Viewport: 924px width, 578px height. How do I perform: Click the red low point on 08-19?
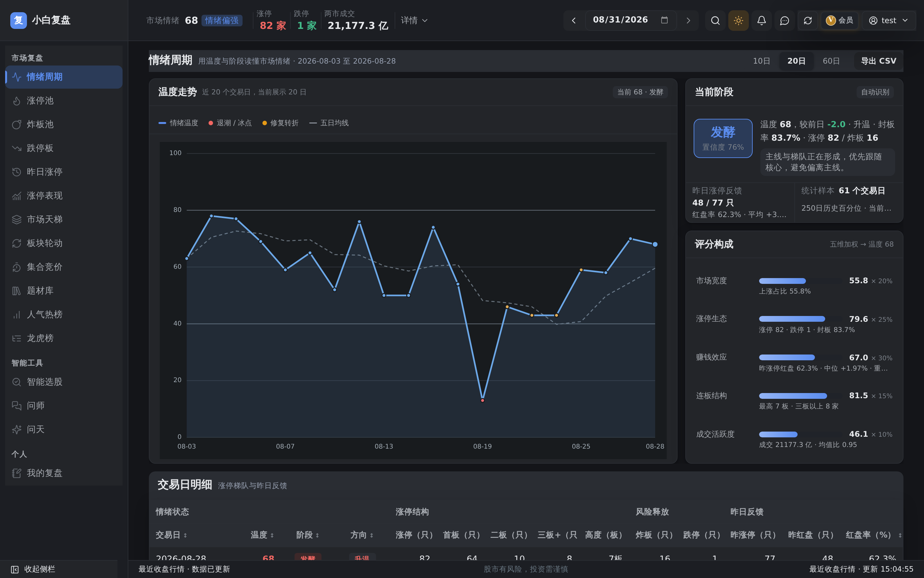[482, 400]
